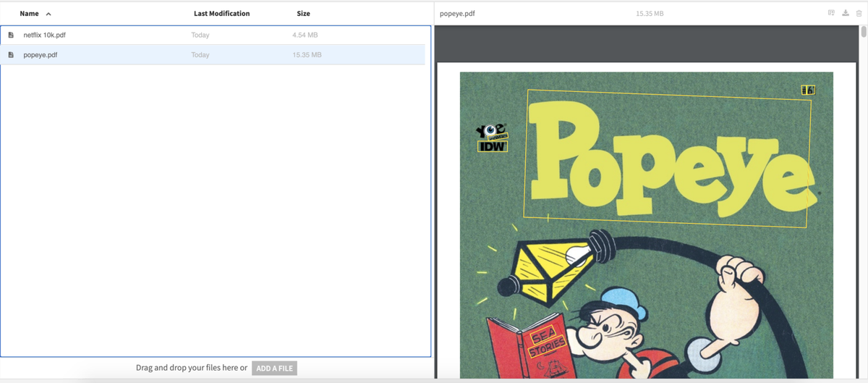Select the netflix 10k.pdf file row
This screenshot has height=383, width=868.
(213, 35)
